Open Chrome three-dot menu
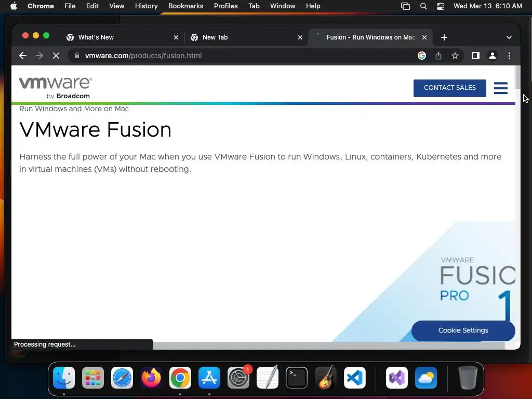 (509, 56)
